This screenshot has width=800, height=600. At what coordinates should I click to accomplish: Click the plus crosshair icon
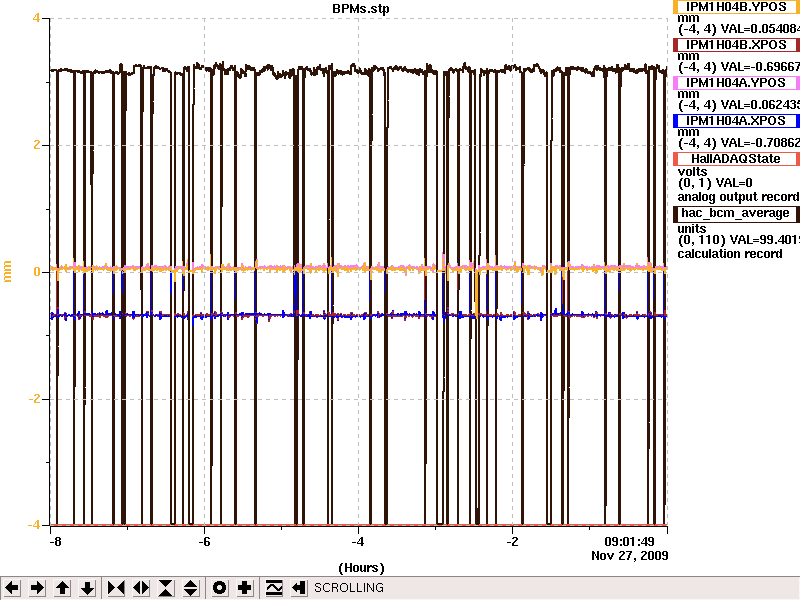244,588
